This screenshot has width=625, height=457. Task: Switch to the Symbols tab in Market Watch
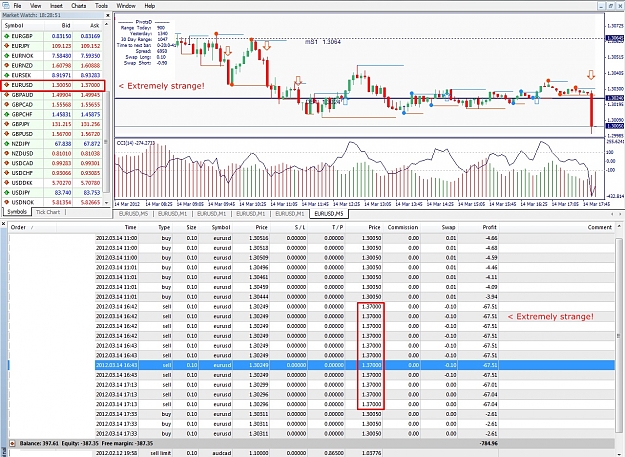coord(17,212)
